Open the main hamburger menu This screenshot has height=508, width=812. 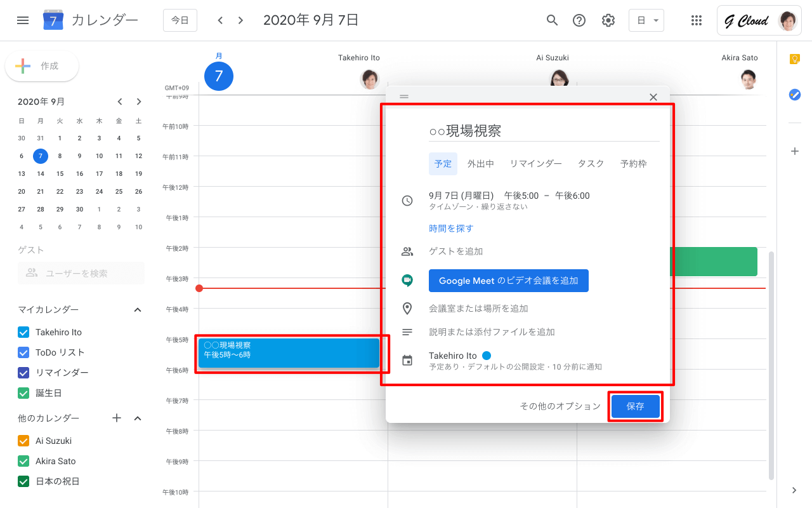pyautogui.click(x=23, y=20)
